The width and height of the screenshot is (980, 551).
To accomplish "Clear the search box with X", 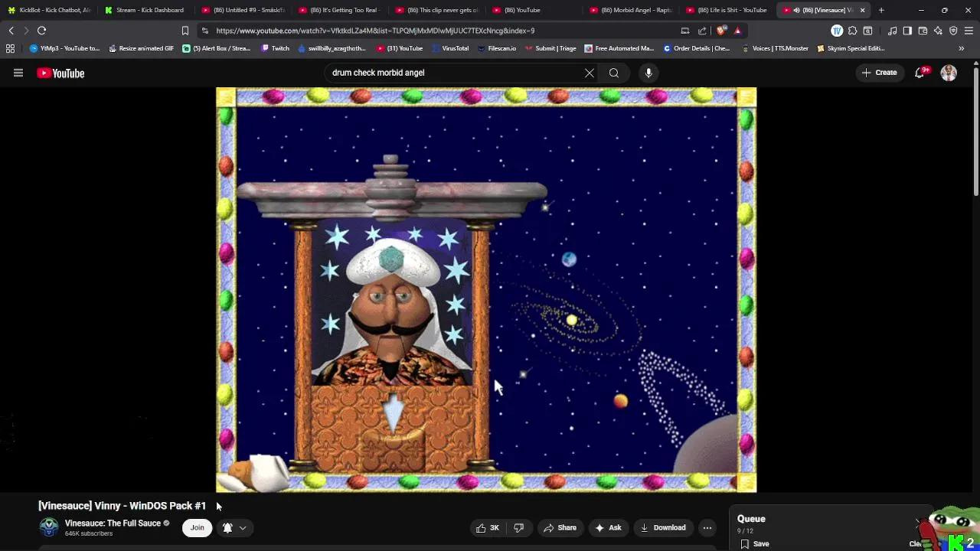I will click(x=590, y=73).
